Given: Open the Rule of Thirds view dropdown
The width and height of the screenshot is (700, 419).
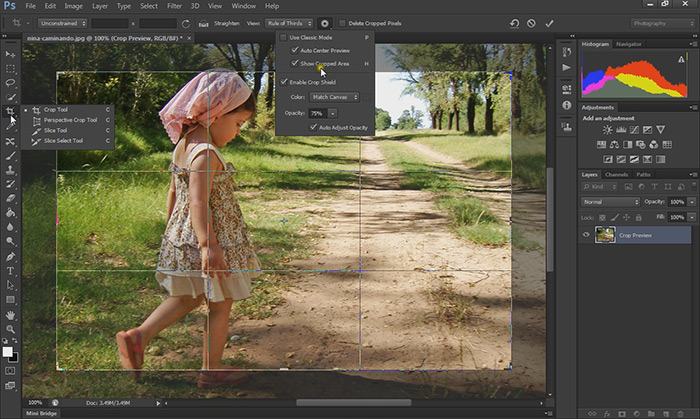Looking at the screenshot, I should (290, 22).
